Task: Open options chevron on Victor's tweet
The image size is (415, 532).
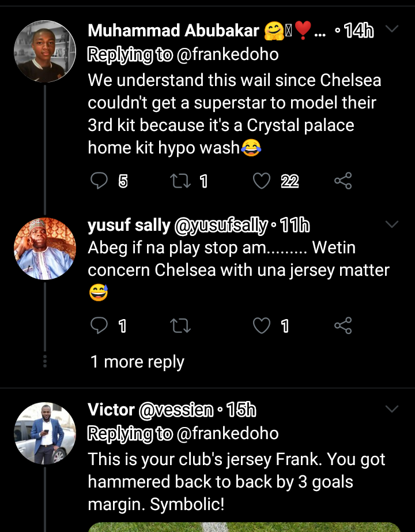Action: (392, 409)
